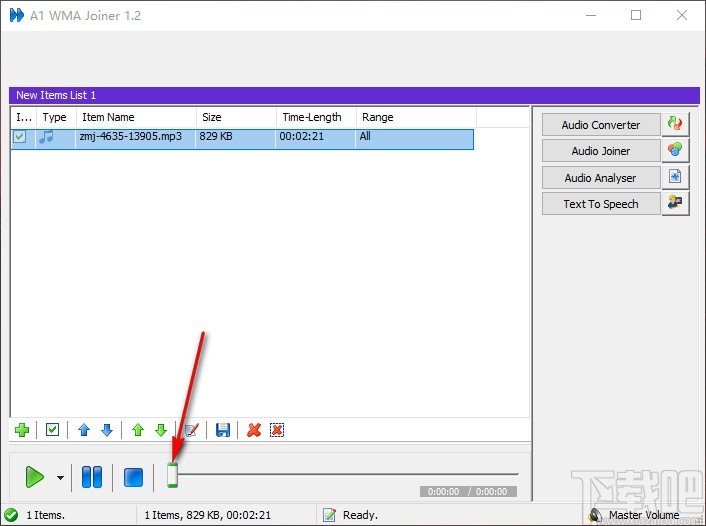Stop playback with the blue square button
Screen dimensions: 706x526
coord(133,477)
